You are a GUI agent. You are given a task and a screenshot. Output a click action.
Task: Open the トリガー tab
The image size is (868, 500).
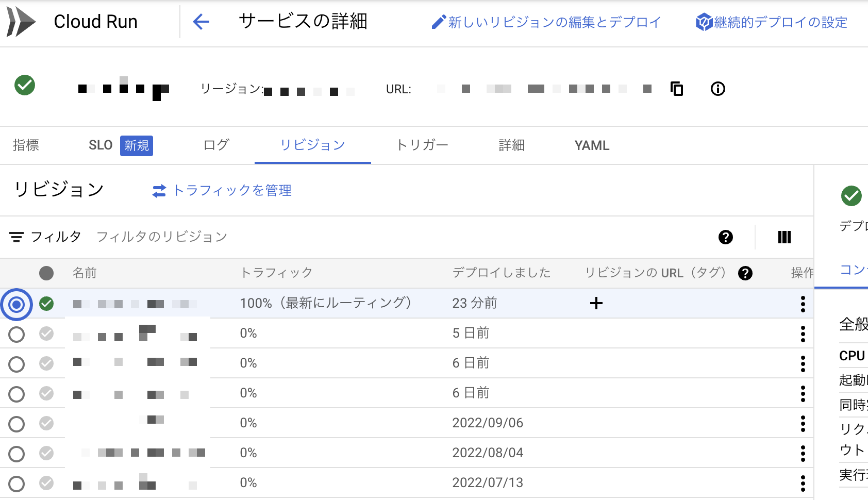pyautogui.click(x=422, y=145)
